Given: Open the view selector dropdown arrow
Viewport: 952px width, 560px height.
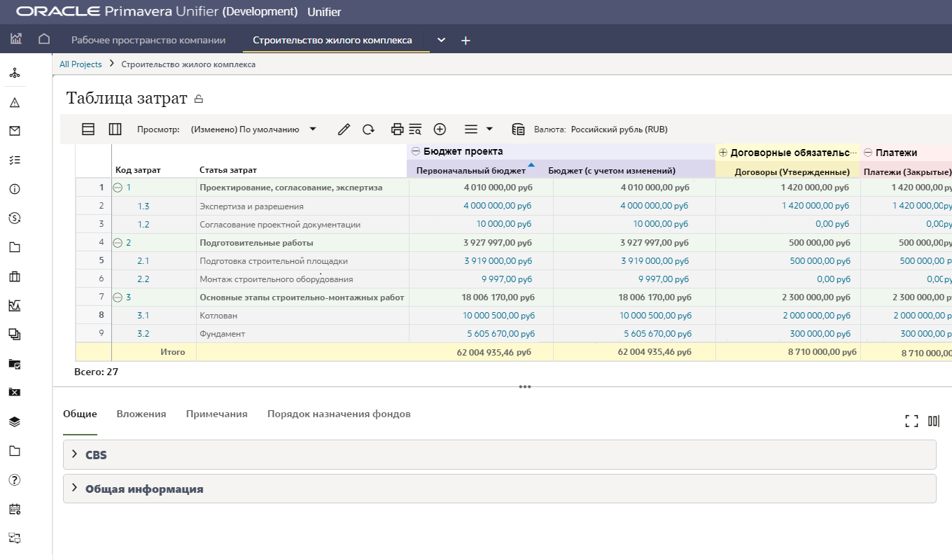Looking at the screenshot, I should [313, 129].
